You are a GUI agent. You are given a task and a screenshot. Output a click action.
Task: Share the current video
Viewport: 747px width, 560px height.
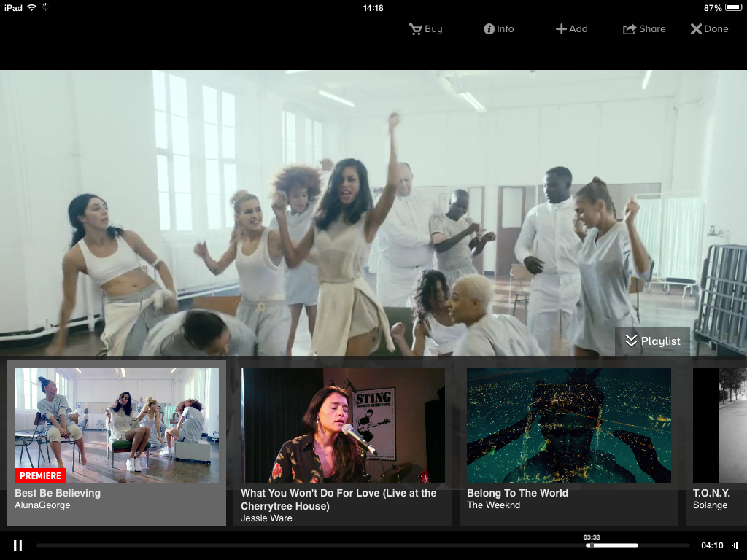[644, 29]
